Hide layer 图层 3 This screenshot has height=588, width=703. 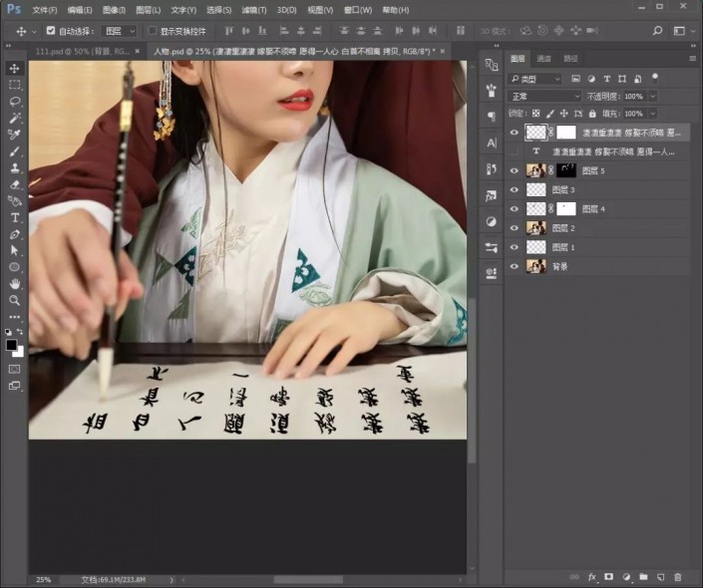click(515, 190)
